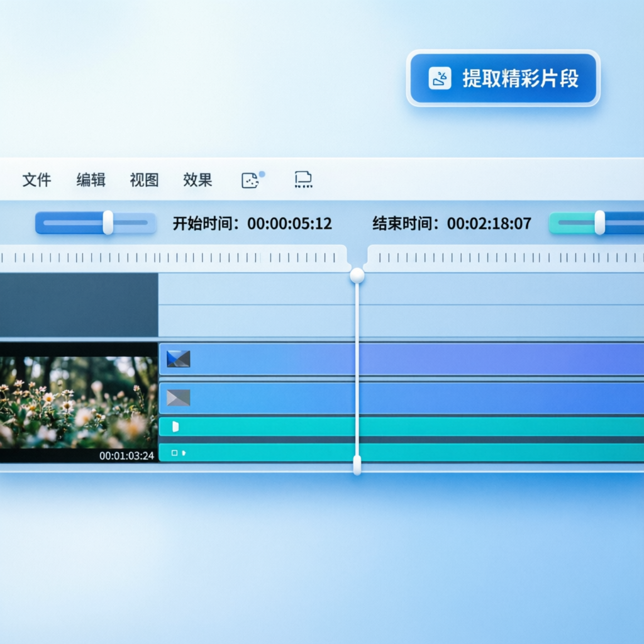Open the export tool with notification dot
The height and width of the screenshot is (644, 644).
tap(251, 180)
